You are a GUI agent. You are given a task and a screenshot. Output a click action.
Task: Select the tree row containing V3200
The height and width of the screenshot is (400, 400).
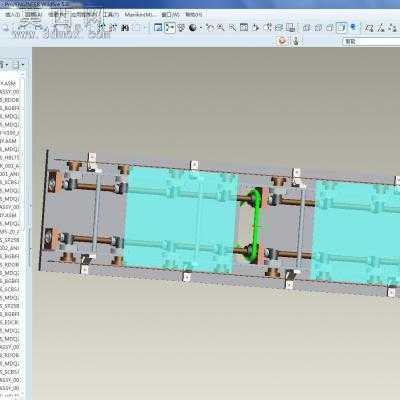click(x=10, y=133)
